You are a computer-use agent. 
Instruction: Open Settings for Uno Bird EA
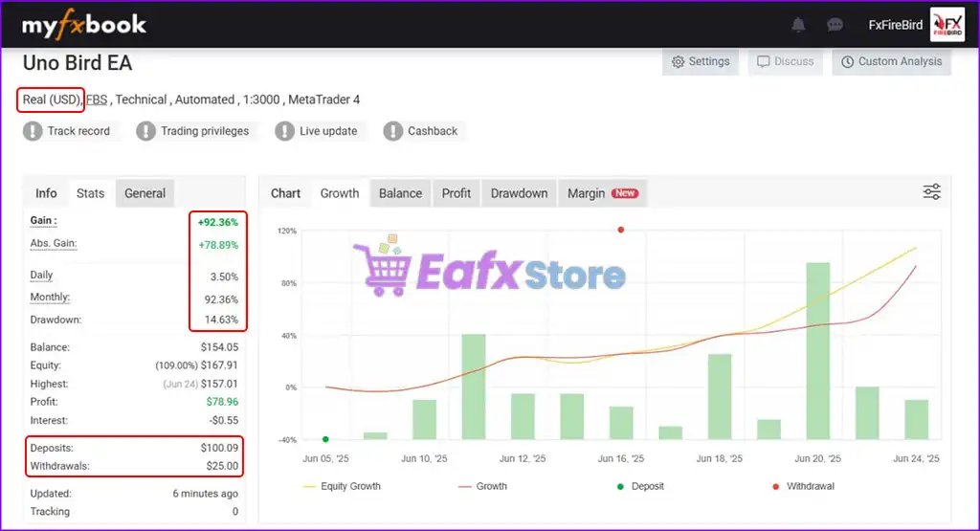coord(701,61)
